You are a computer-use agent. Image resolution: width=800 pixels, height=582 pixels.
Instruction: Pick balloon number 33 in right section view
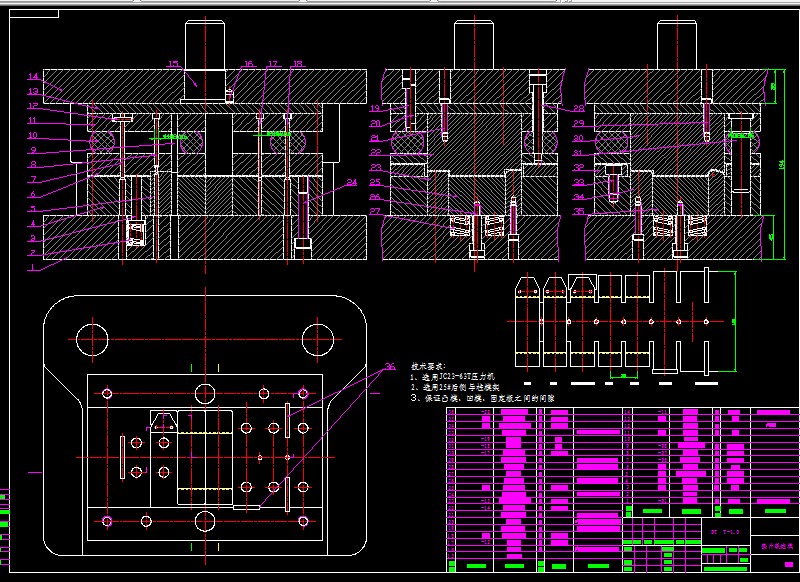pos(579,182)
